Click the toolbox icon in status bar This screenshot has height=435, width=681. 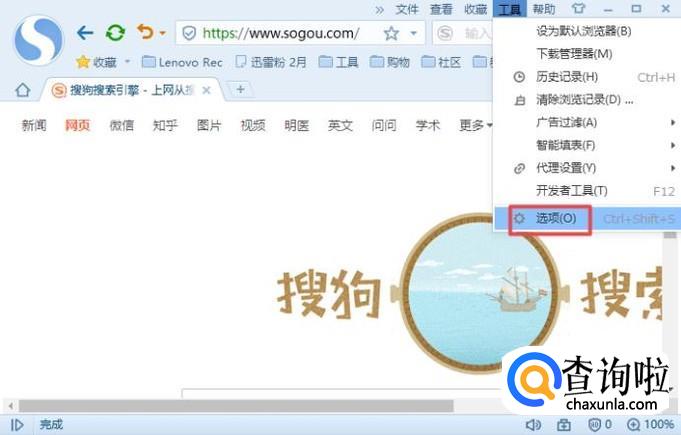564,425
